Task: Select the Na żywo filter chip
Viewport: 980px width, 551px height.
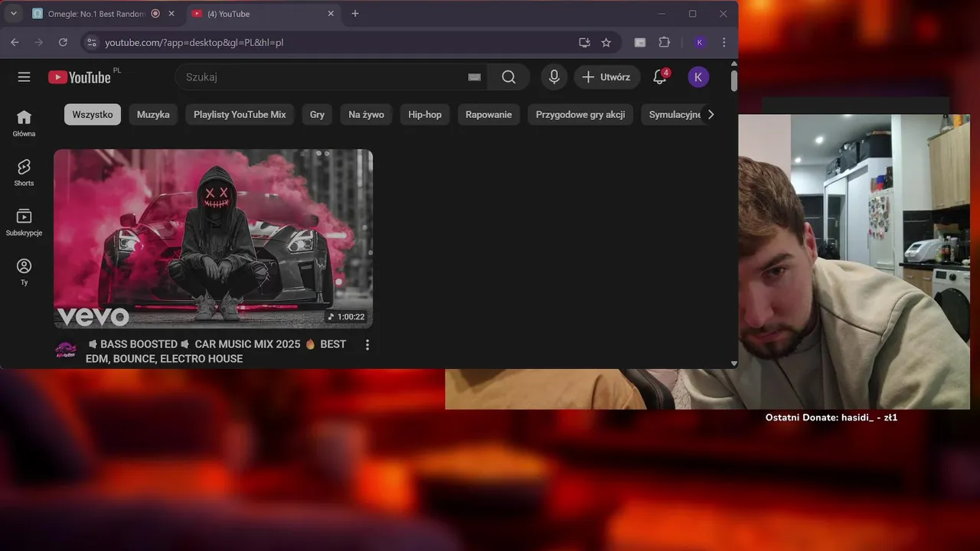Action: click(x=366, y=115)
